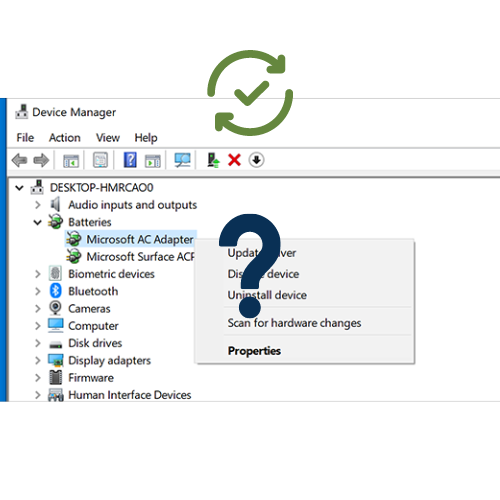
Task: Expand the Bluetooth category
Action: (x=38, y=291)
